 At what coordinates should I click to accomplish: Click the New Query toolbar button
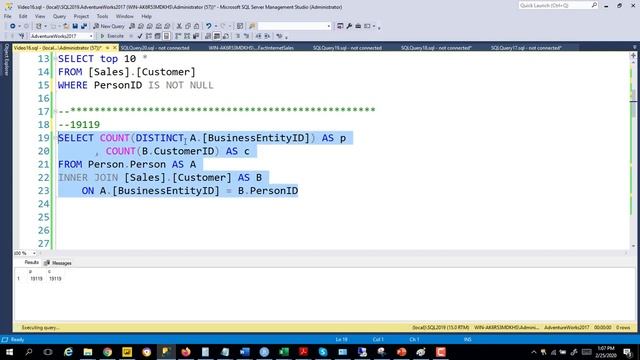[x=109, y=26]
